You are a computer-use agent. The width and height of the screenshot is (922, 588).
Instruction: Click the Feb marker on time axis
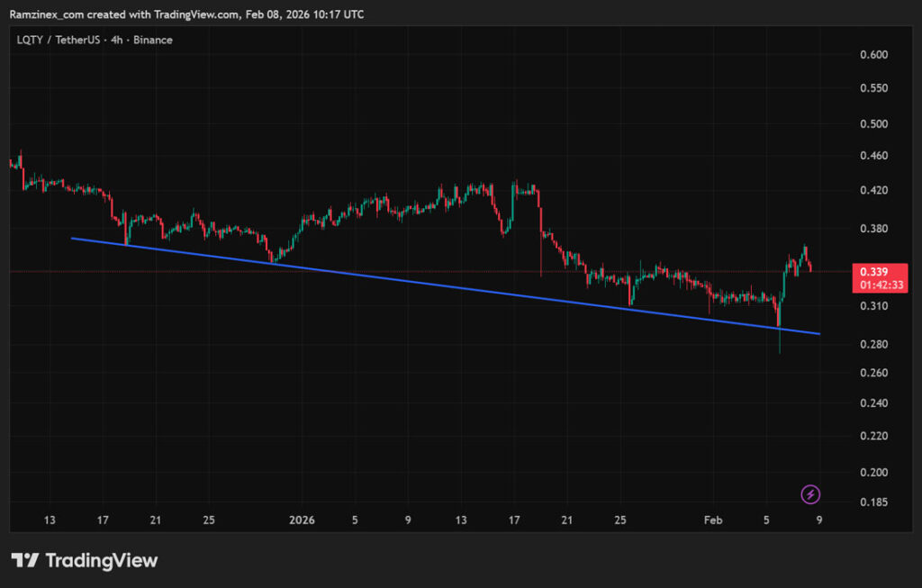click(x=713, y=520)
